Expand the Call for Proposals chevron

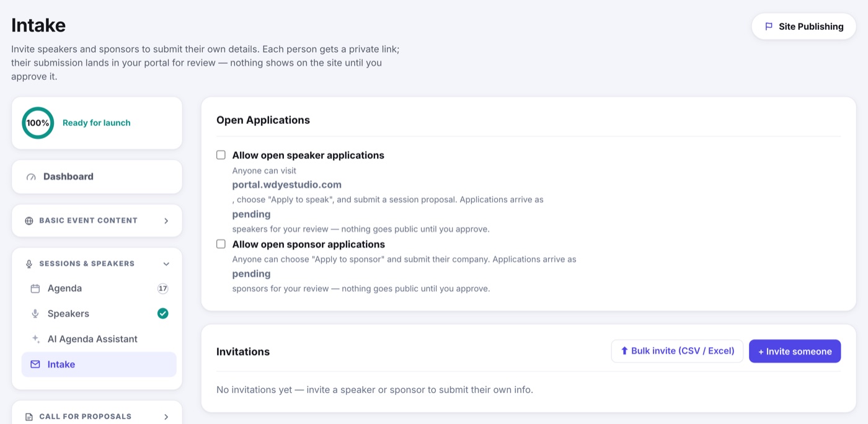coord(166,417)
